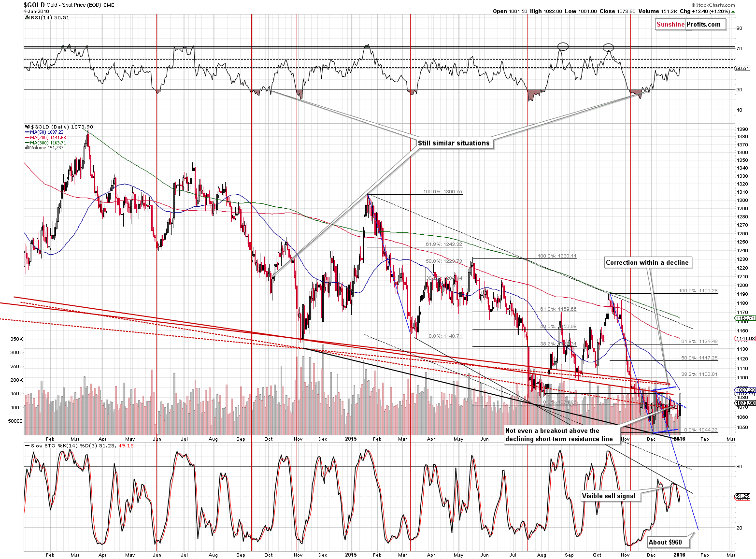Click the 'High 1083.00' value
The height and width of the screenshot is (559, 756).
(546, 11)
